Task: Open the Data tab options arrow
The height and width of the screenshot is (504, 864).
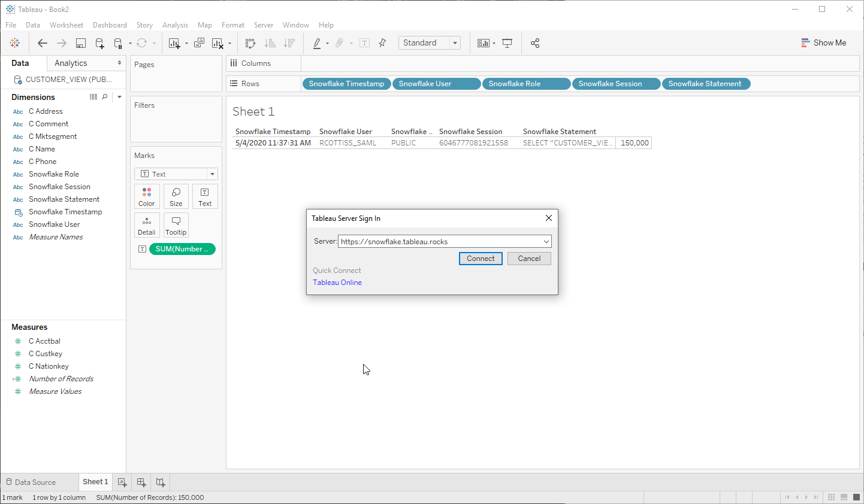Action: (119, 63)
